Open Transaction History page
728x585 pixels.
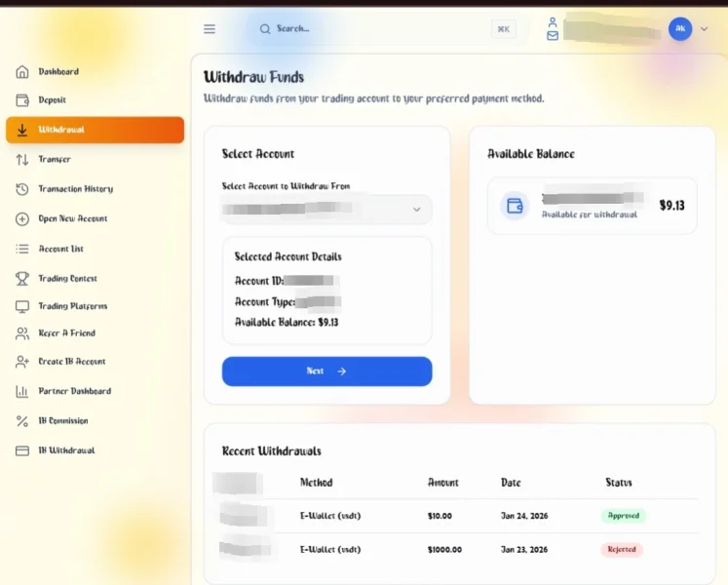coord(95,189)
